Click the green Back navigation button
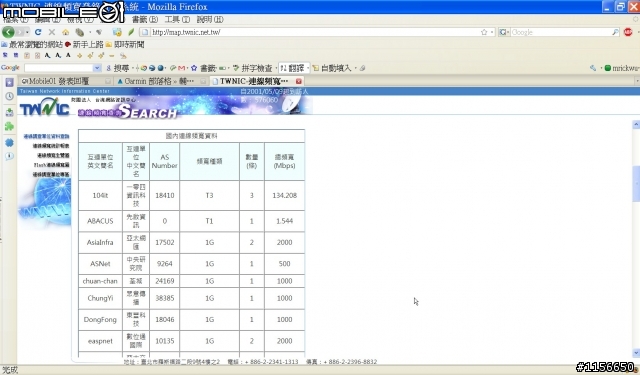The height and width of the screenshot is (375, 640). 8,32
